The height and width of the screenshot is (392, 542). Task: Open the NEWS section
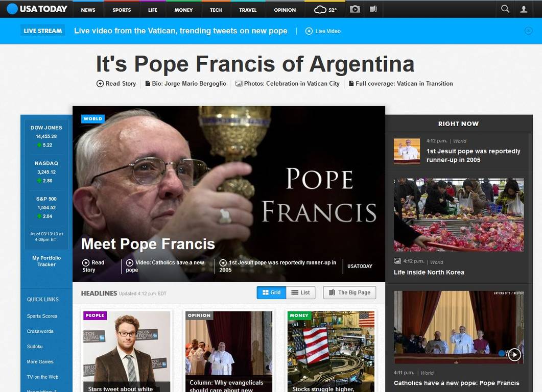pos(88,10)
